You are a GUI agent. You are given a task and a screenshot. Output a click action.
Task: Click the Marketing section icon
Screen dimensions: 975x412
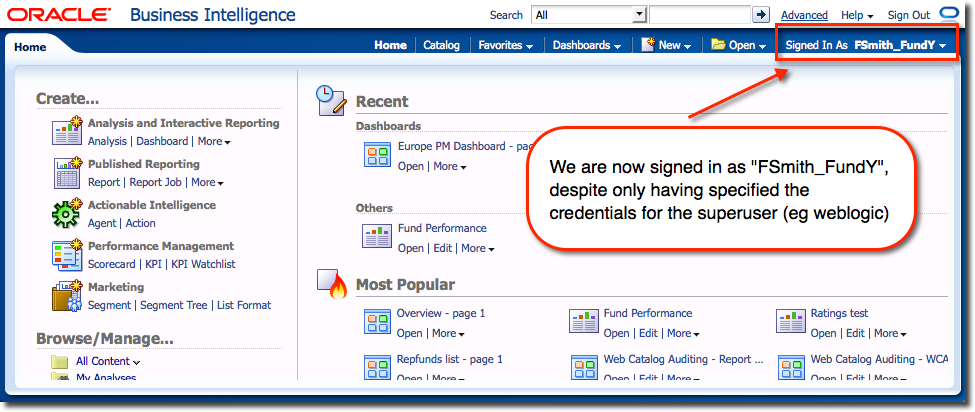pyautogui.click(x=67, y=296)
